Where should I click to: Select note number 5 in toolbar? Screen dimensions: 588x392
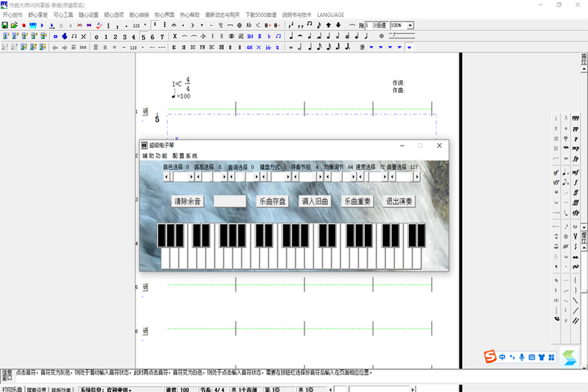pyautogui.click(x=143, y=37)
